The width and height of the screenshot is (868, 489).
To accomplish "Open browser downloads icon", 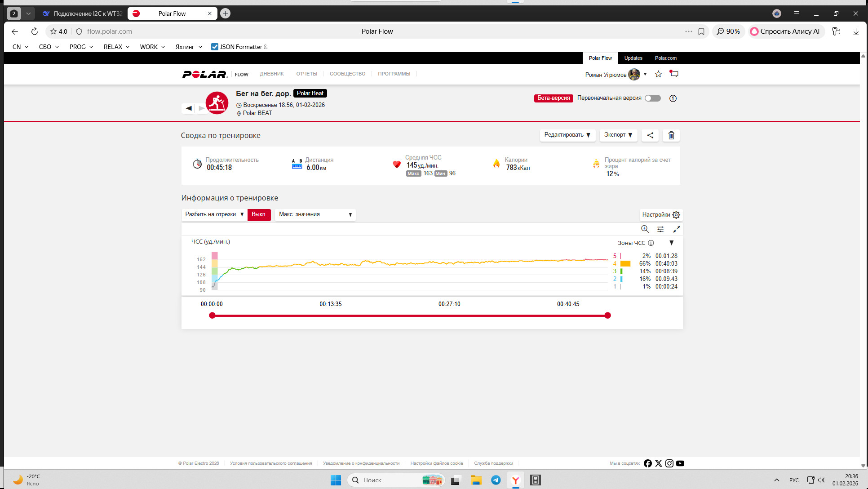I will pyautogui.click(x=856, y=31).
